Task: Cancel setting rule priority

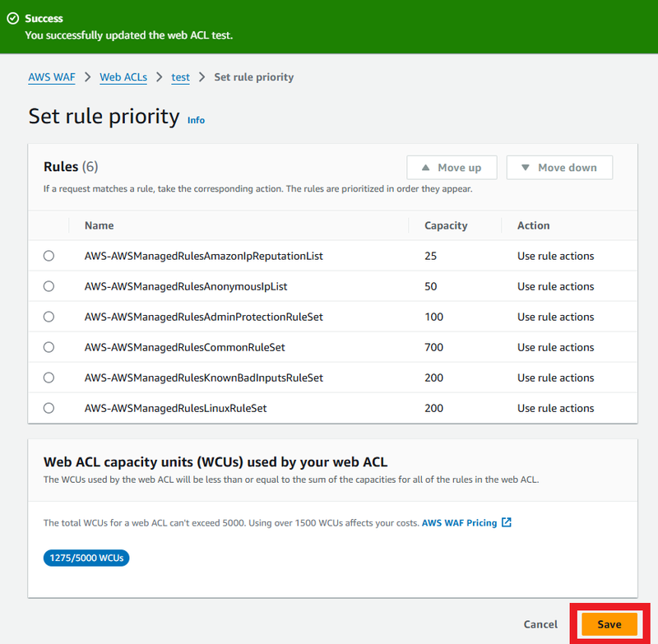Action: (540, 624)
